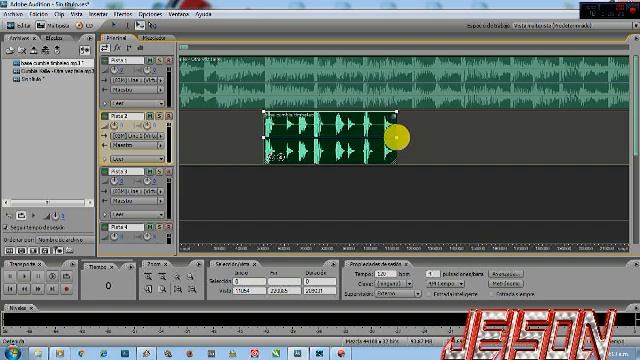This screenshot has height=360, width=640.
Task: Open the Archivo menu
Action: click(13, 14)
